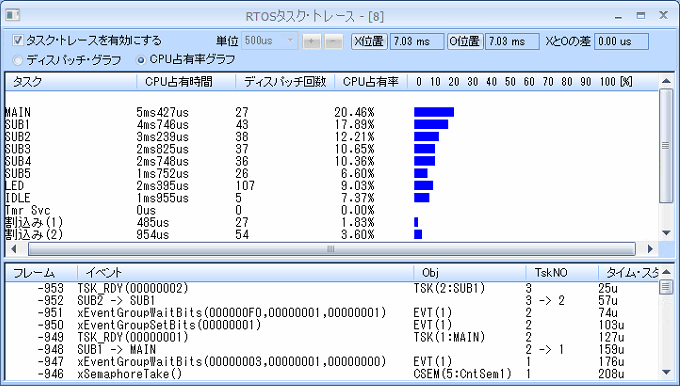Click the CPU占有時間 column header
This screenshot has width=680, height=386.
186,82
